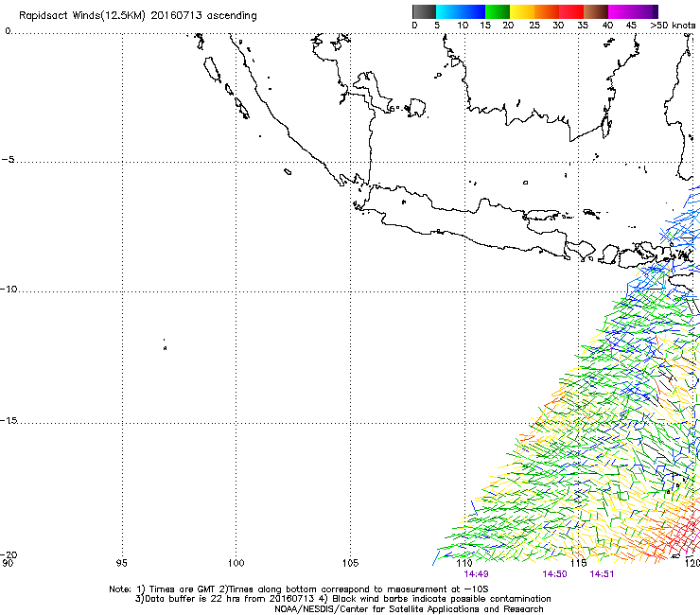Click the '-10' latitude axis label
The width and height of the screenshot is (700, 615).
point(9,289)
